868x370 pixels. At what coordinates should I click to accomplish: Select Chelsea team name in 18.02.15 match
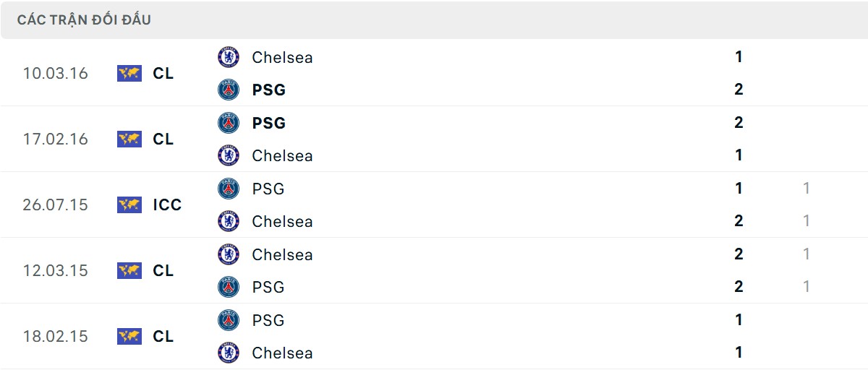pyautogui.click(x=282, y=353)
